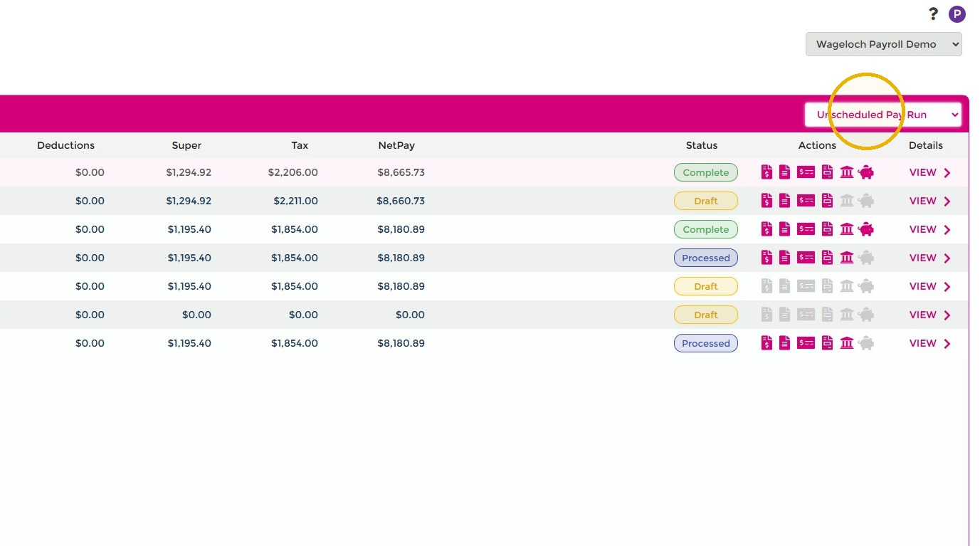Click the VIEW chevron in $8,665.73 row
Viewport: 980px width, 546px height.
click(x=947, y=172)
